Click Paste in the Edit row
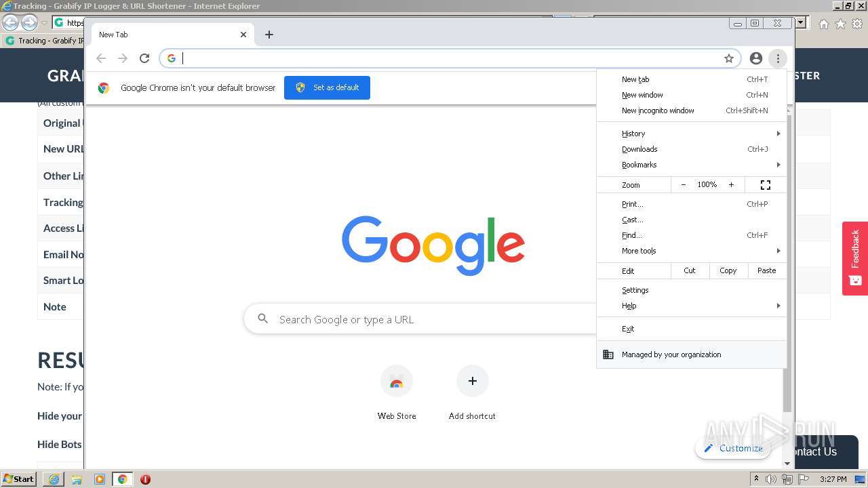Screen dimensions: 868x488 click(x=767, y=270)
